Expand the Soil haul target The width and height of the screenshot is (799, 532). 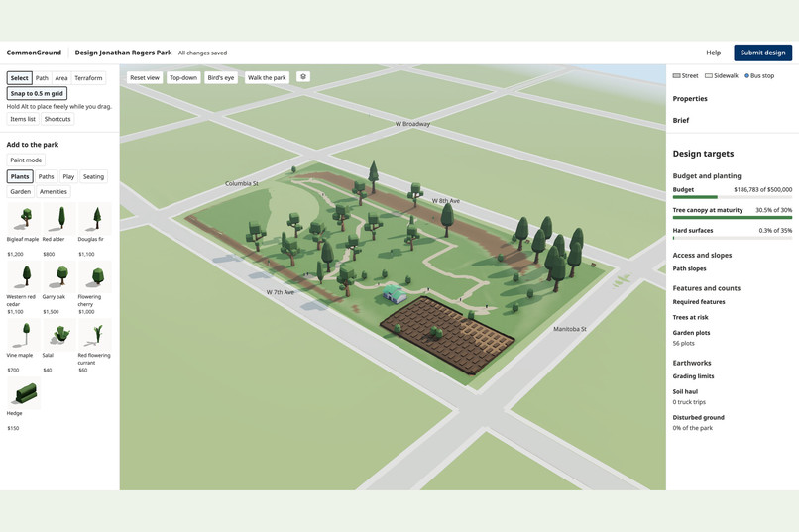pyautogui.click(x=685, y=391)
